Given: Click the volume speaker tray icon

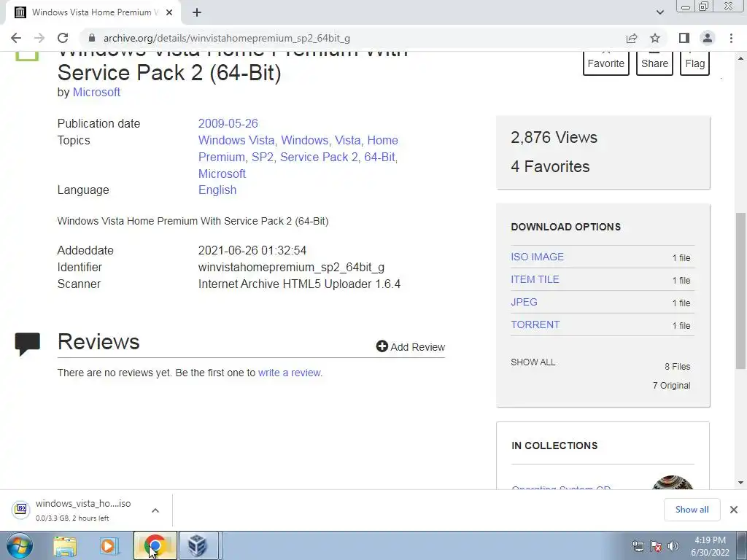Looking at the screenshot, I should [x=673, y=546].
